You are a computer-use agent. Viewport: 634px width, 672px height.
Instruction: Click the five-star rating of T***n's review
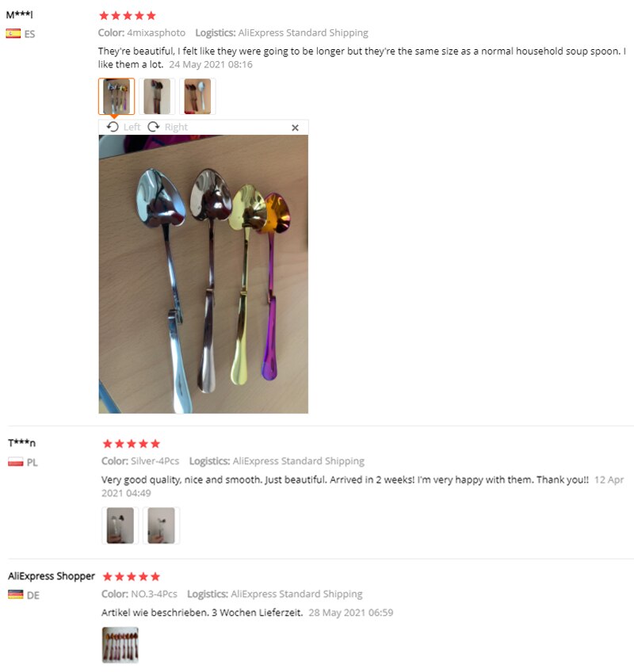(x=132, y=444)
